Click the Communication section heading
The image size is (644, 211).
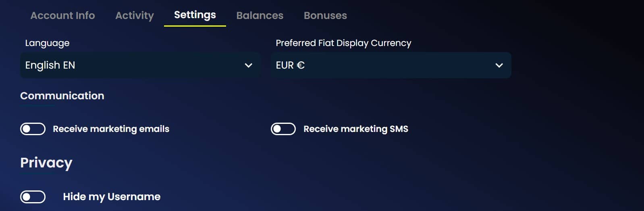pos(62,96)
